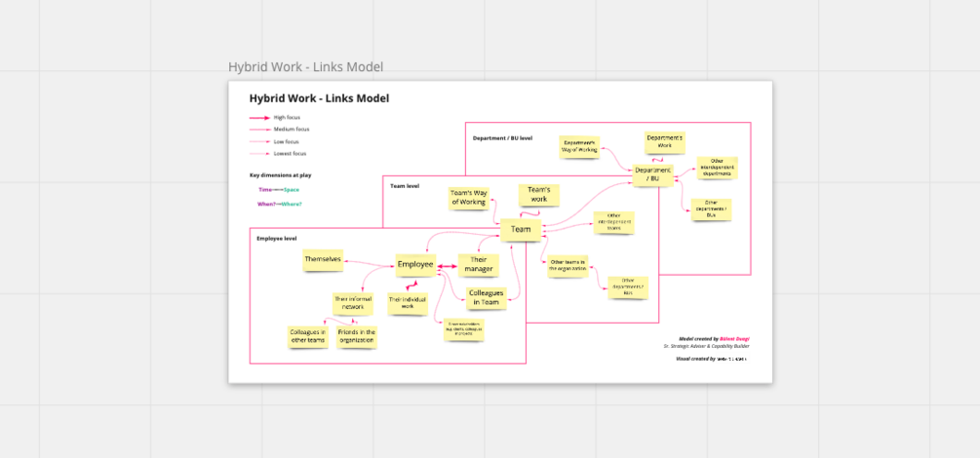Select the 'Team's Way of Working' sticky note
Image resolution: width=980 pixels, height=458 pixels.
(x=469, y=198)
